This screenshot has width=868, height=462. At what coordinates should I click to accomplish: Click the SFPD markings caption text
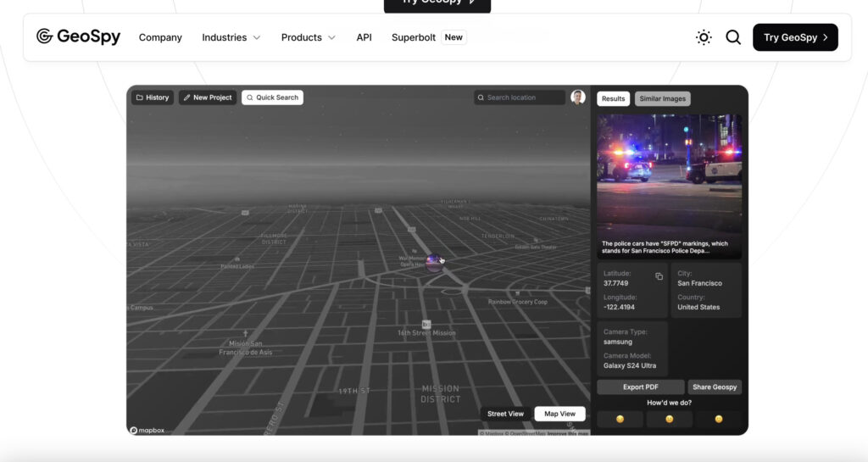coord(665,248)
